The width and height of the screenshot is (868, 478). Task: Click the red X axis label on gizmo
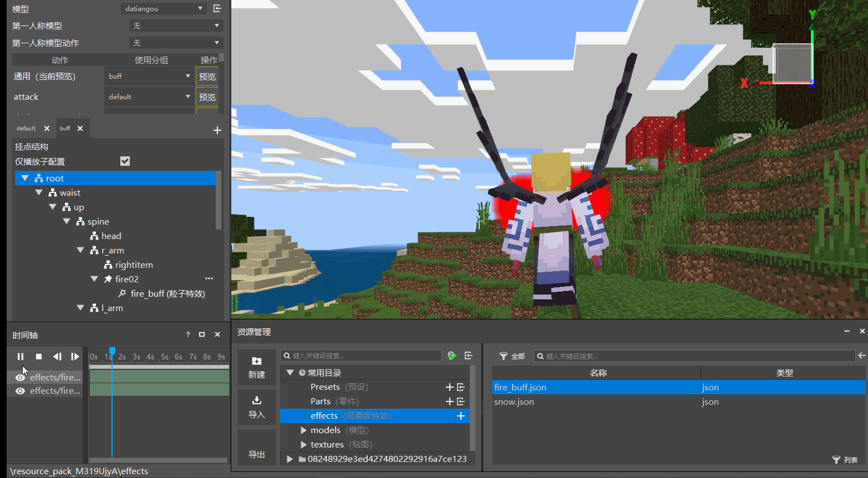click(x=744, y=83)
